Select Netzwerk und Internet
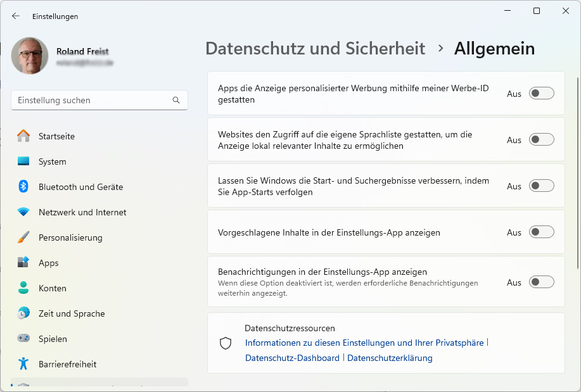Viewport: 581px width, 392px height. click(x=82, y=212)
